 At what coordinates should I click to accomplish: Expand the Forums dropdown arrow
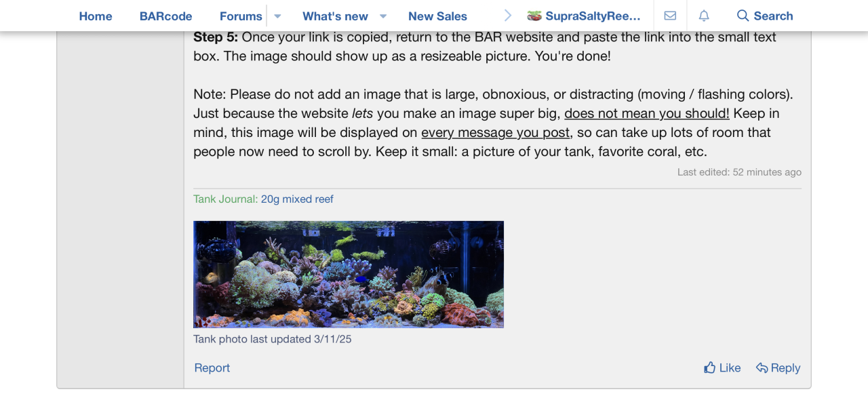[277, 16]
